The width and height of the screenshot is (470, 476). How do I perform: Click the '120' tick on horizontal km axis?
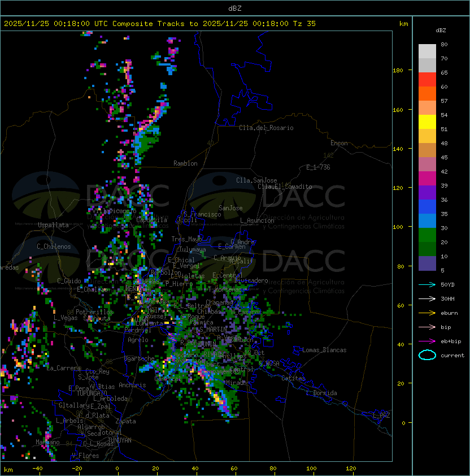click(x=351, y=469)
